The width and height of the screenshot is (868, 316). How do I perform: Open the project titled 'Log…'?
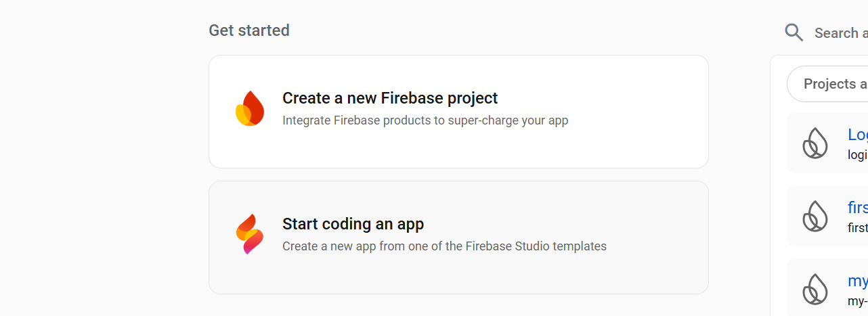[x=857, y=135]
